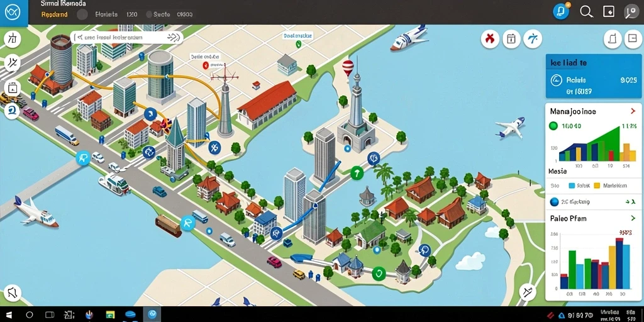The image size is (644, 322).
Task: Click the double-arrow in map search bar
Action: click(x=174, y=37)
